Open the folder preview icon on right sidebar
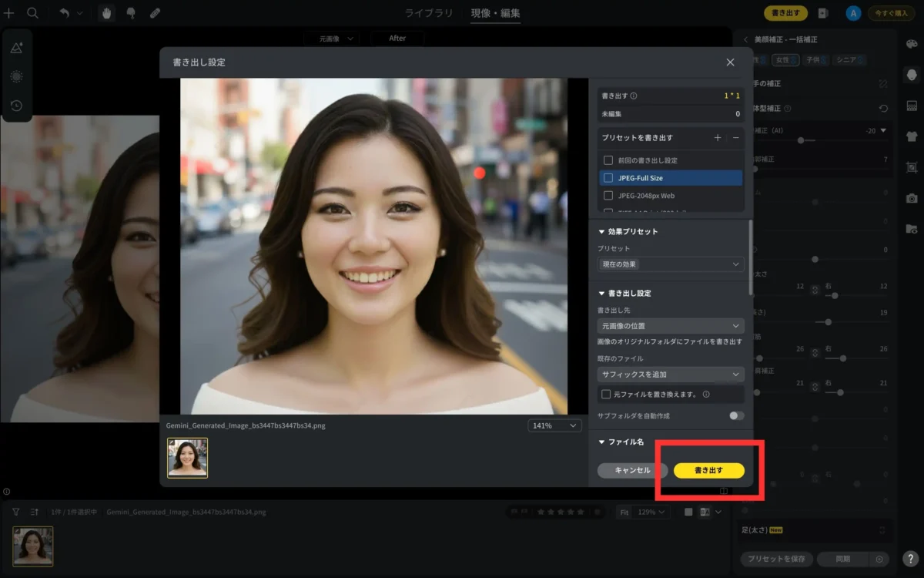 [x=912, y=229]
